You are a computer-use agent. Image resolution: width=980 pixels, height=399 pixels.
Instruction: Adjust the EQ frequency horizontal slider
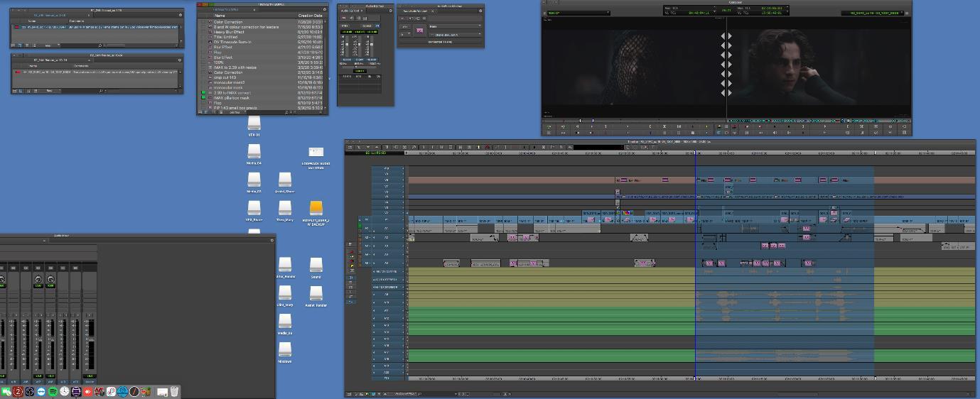point(360,67)
